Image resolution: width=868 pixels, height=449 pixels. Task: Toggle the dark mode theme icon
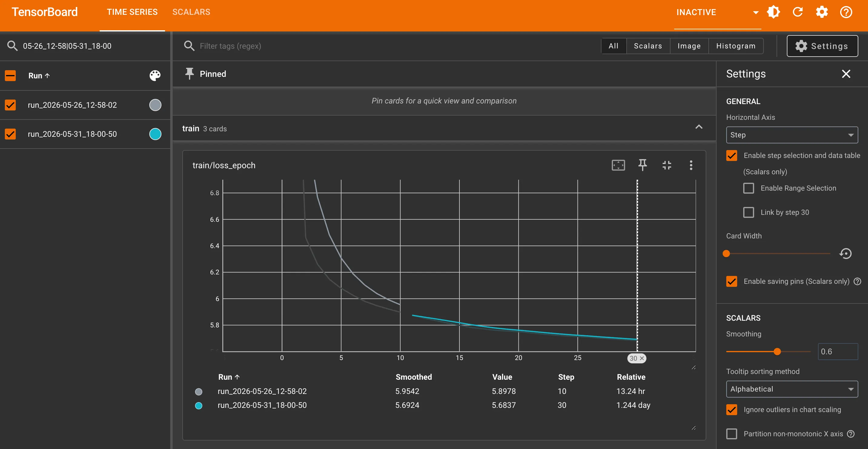pyautogui.click(x=773, y=12)
